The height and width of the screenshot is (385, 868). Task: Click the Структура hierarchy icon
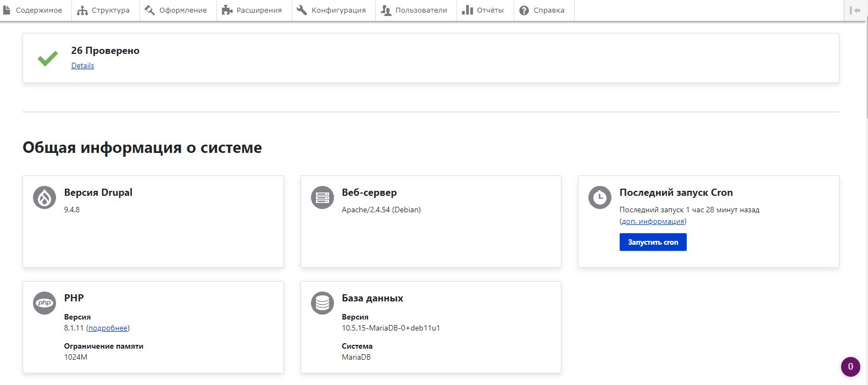pyautogui.click(x=82, y=10)
